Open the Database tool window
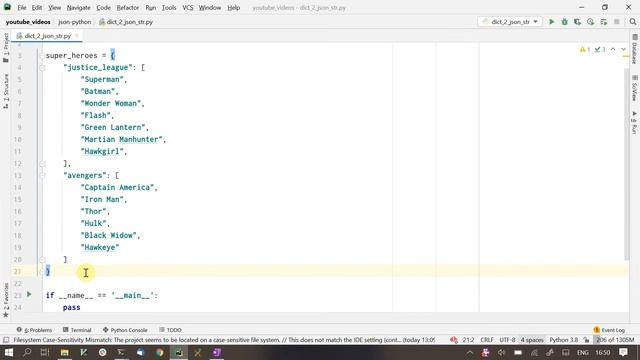640x360 pixels. (634, 49)
